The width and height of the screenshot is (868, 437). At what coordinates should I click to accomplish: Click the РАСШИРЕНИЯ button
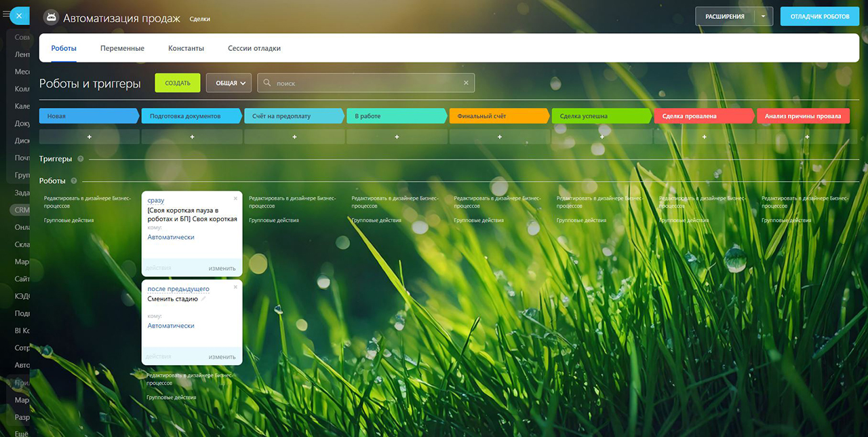click(725, 16)
